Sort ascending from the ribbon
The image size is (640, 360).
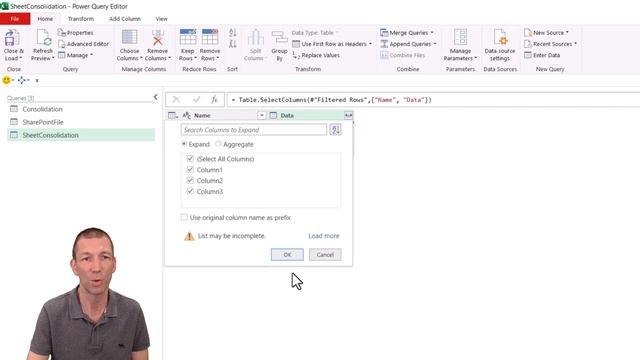coord(233,33)
